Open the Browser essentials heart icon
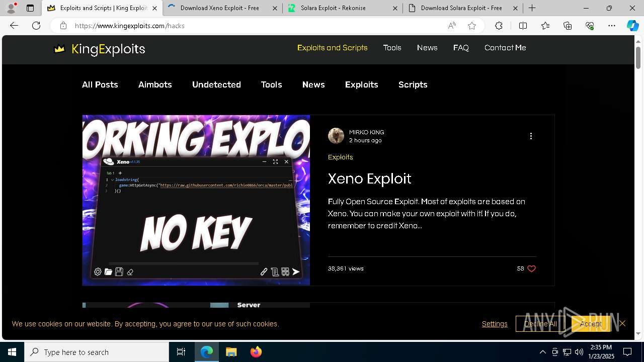The width and height of the screenshot is (644, 362). point(590,26)
